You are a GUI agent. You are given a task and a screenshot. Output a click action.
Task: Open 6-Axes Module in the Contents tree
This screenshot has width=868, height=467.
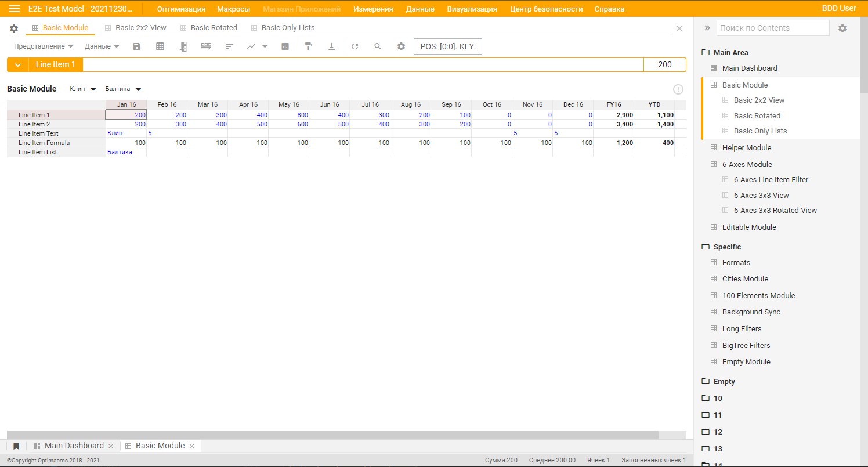click(747, 164)
